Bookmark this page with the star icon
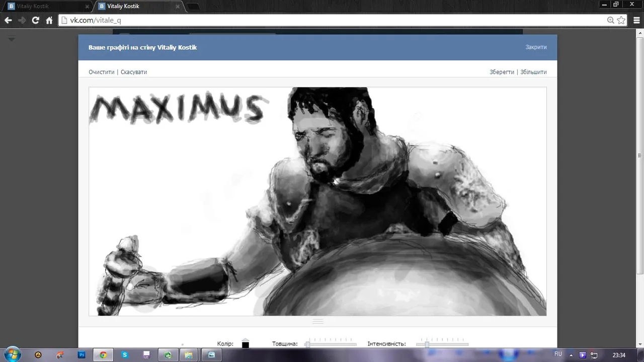Image resolution: width=644 pixels, height=362 pixels. [x=621, y=20]
